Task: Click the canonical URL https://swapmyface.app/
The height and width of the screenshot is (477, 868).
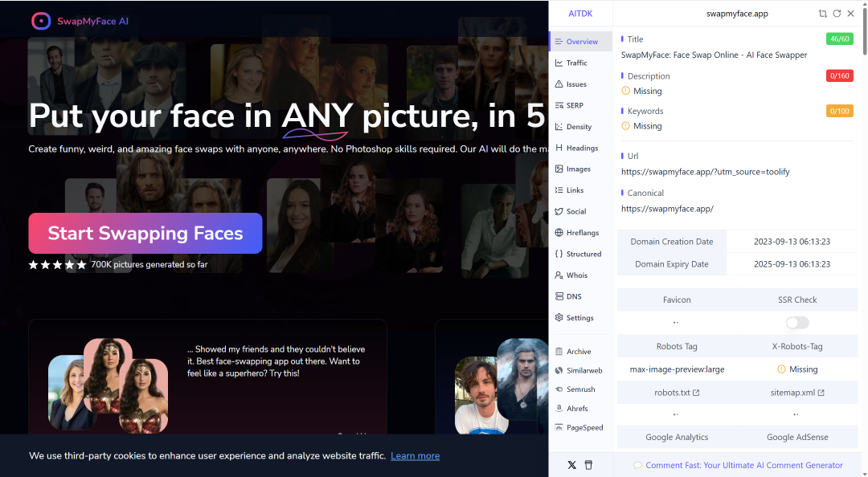Action: pos(668,209)
